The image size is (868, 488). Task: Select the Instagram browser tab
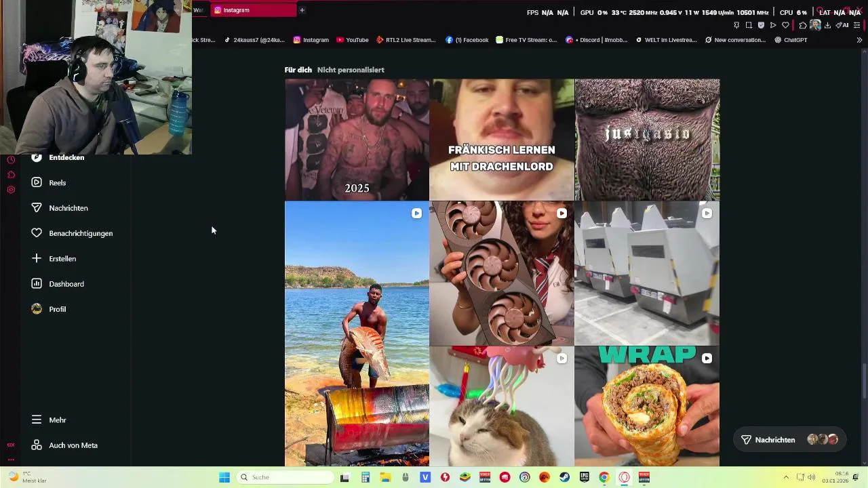[254, 10]
